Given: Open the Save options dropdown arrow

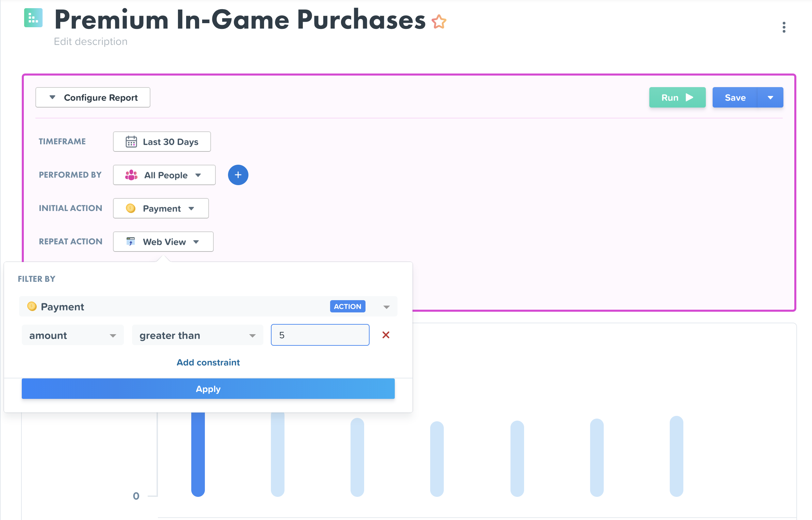Looking at the screenshot, I should (x=770, y=97).
